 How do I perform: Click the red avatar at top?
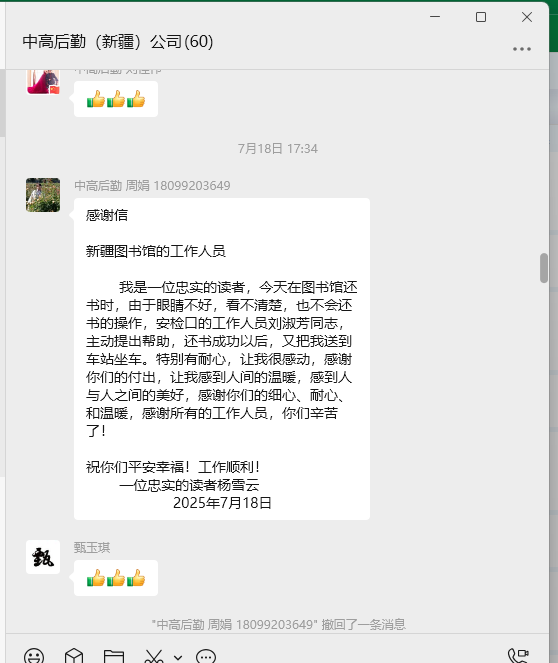coord(43,82)
